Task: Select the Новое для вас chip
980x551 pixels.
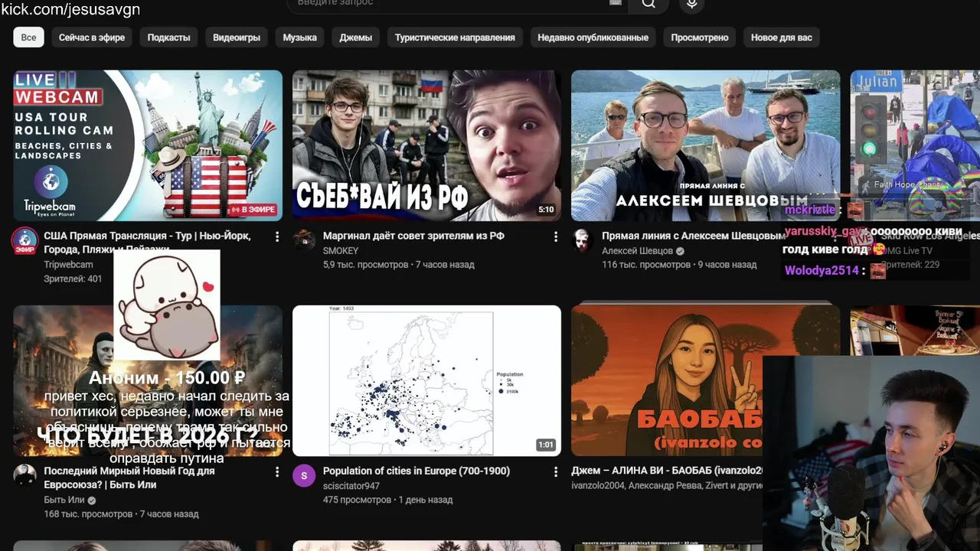Action: click(782, 37)
